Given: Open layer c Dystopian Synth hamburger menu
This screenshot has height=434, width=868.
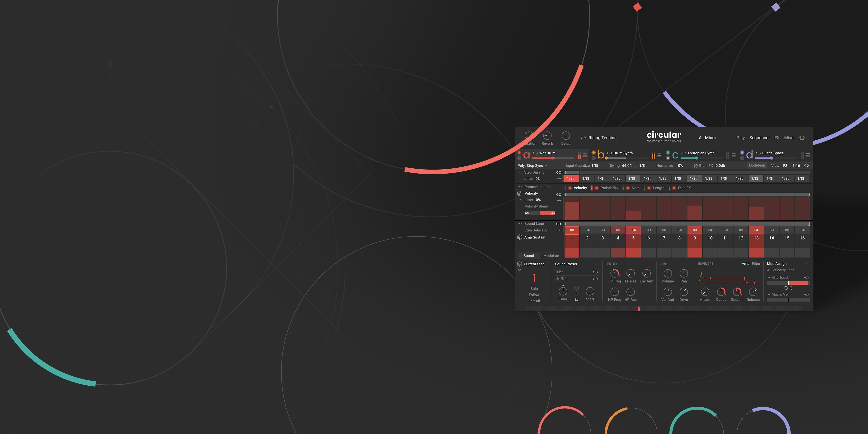Looking at the screenshot, I should (x=734, y=155).
